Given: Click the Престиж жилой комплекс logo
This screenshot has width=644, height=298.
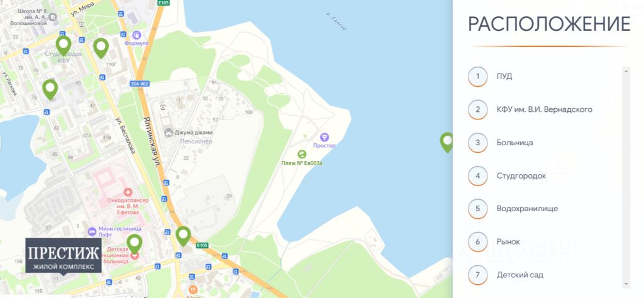Looking at the screenshot, I should tap(64, 255).
